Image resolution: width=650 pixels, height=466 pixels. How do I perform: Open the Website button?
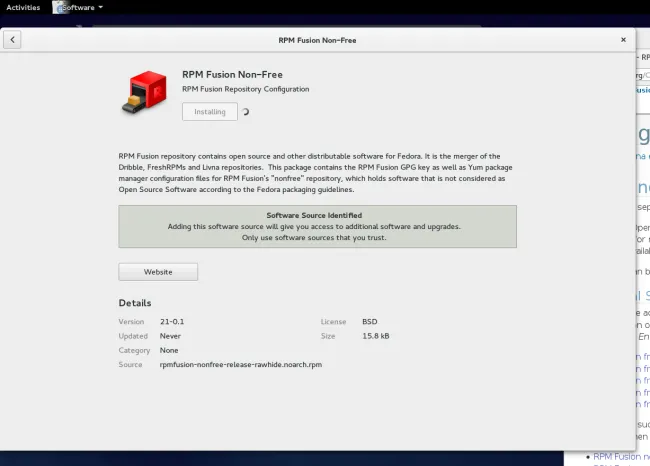pyautogui.click(x=158, y=272)
